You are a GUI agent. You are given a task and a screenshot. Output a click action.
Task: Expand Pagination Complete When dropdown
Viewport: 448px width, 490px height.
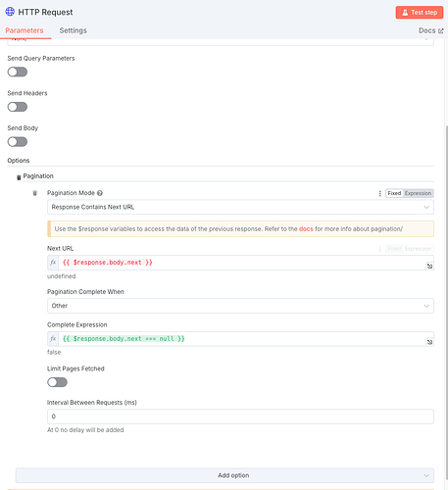[240, 306]
